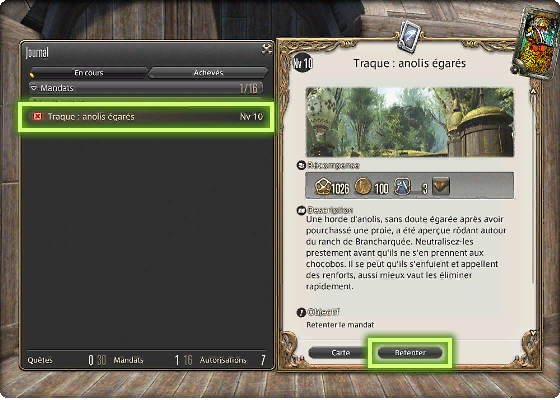Close the Journal window
This screenshot has height=400, width=560.
click(x=266, y=50)
